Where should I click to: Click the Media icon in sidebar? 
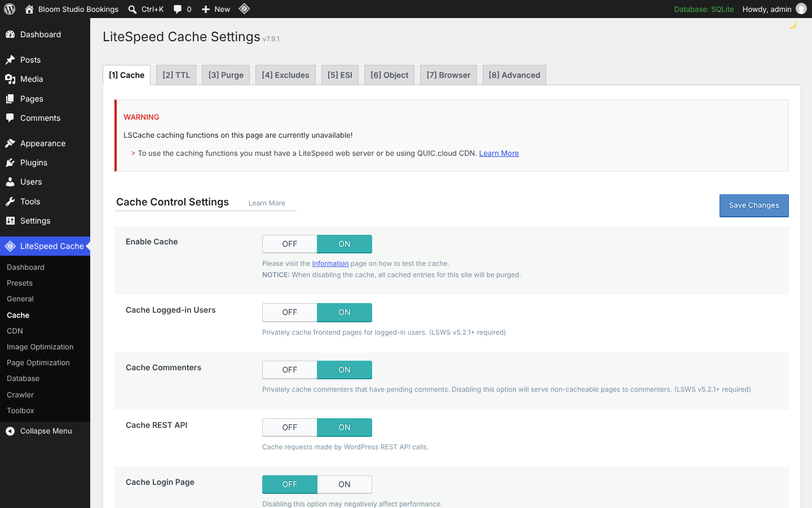[10, 79]
